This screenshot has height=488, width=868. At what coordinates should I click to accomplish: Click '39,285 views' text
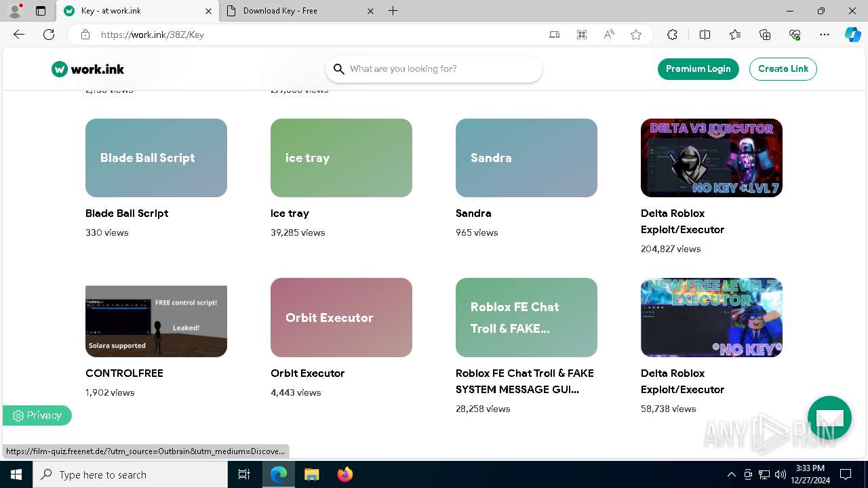(x=298, y=232)
